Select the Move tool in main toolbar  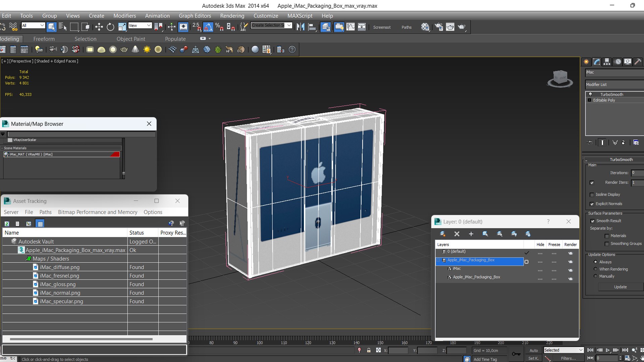(x=99, y=27)
